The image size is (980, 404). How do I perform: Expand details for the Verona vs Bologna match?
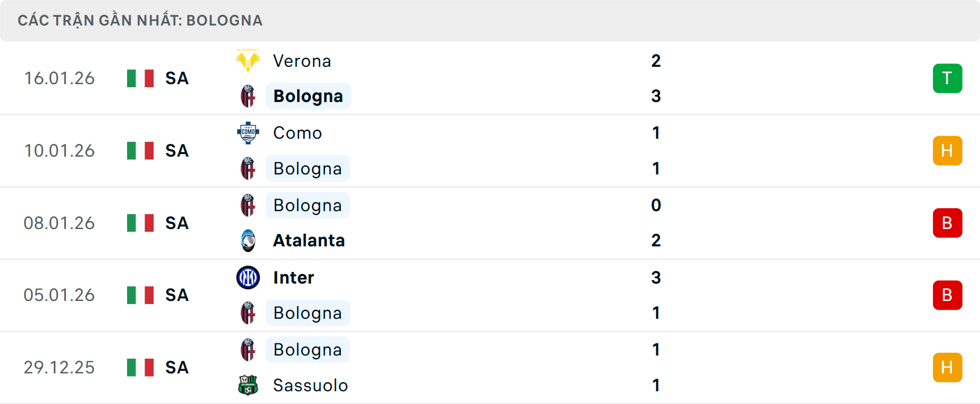coord(490,78)
